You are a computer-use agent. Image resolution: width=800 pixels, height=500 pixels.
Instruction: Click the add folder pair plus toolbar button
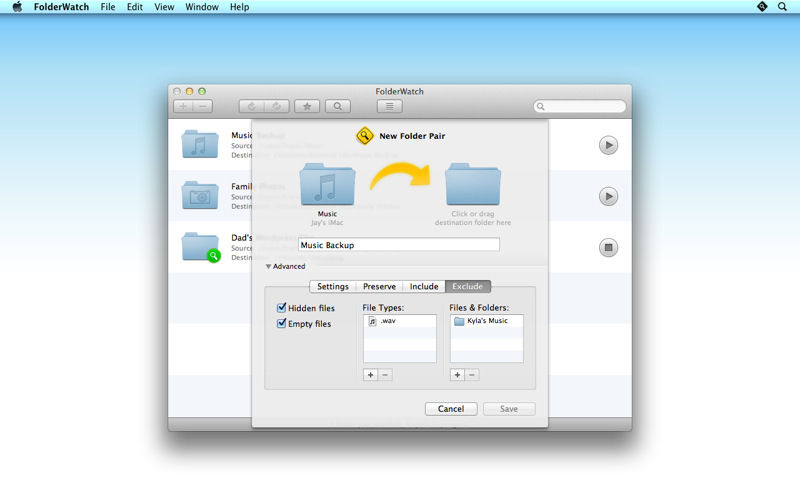[183, 106]
